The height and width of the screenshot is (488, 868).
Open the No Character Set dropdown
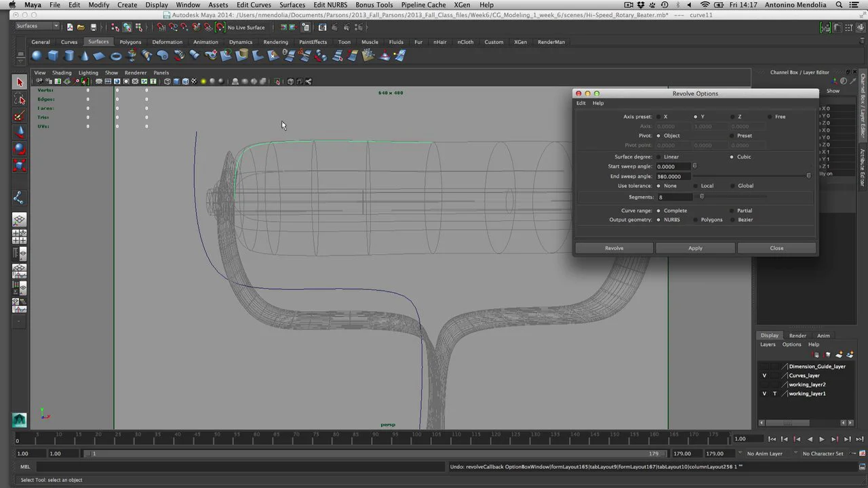(x=823, y=453)
